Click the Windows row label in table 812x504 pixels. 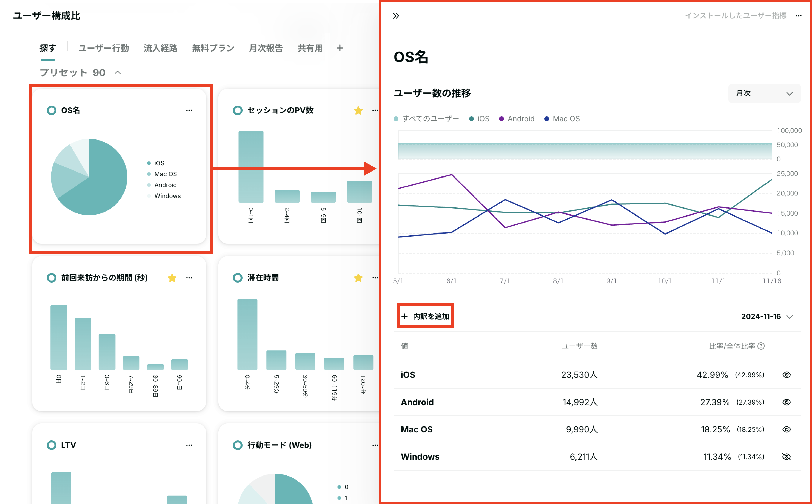pos(420,457)
